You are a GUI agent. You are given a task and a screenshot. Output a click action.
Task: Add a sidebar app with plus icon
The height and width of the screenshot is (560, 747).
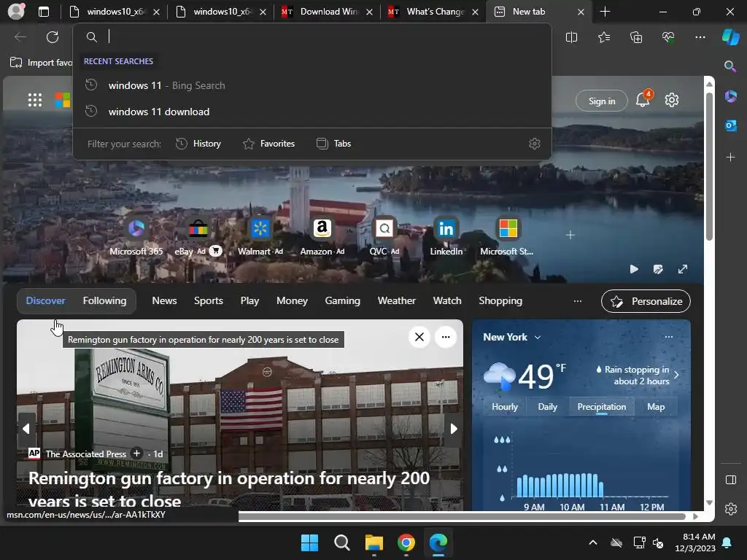click(x=730, y=157)
